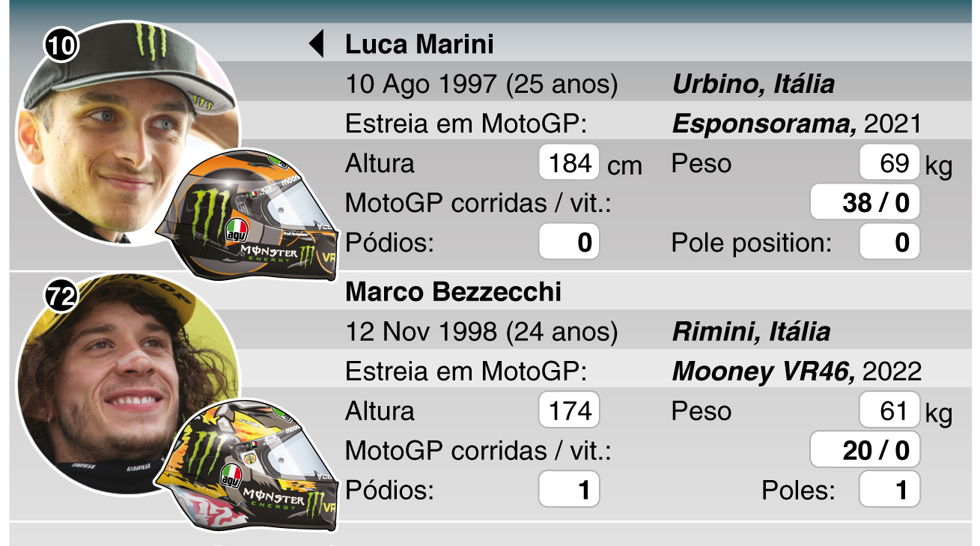Click the black arrow beside Luca Marini
The height and width of the screenshot is (546, 980).
click(x=317, y=44)
